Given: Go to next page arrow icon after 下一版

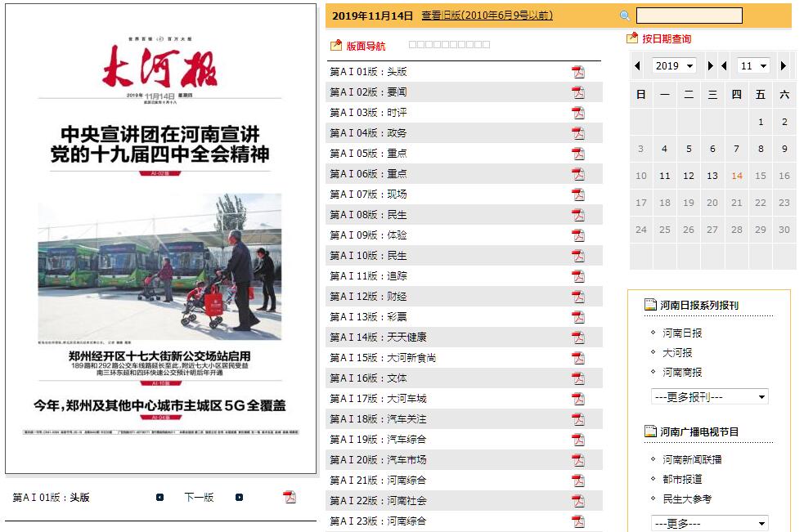Looking at the screenshot, I should pos(239,497).
